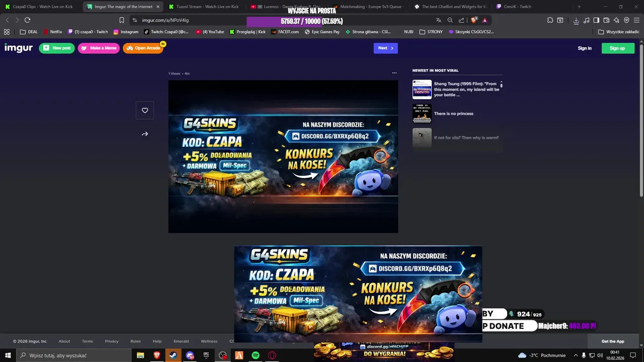Switch to the Lucenzo YouTube tab

pos(286,7)
